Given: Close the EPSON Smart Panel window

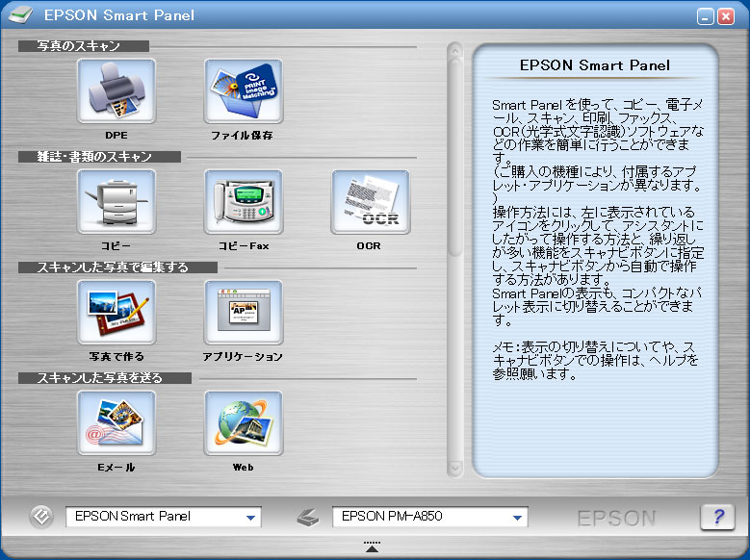Looking at the screenshot, I should click(725, 15).
